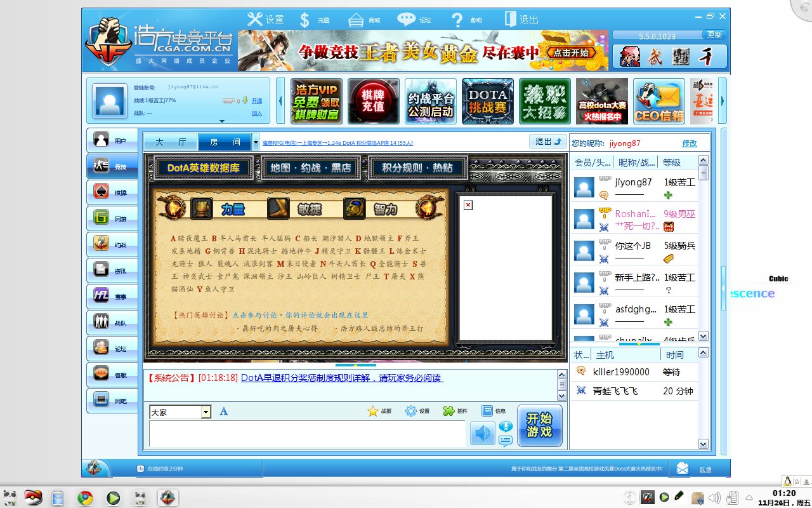The width and height of the screenshot is (812, 508).
Task: Select 资讯 in left sidebar
Action: pyautogui.click(x=112, y=271)
